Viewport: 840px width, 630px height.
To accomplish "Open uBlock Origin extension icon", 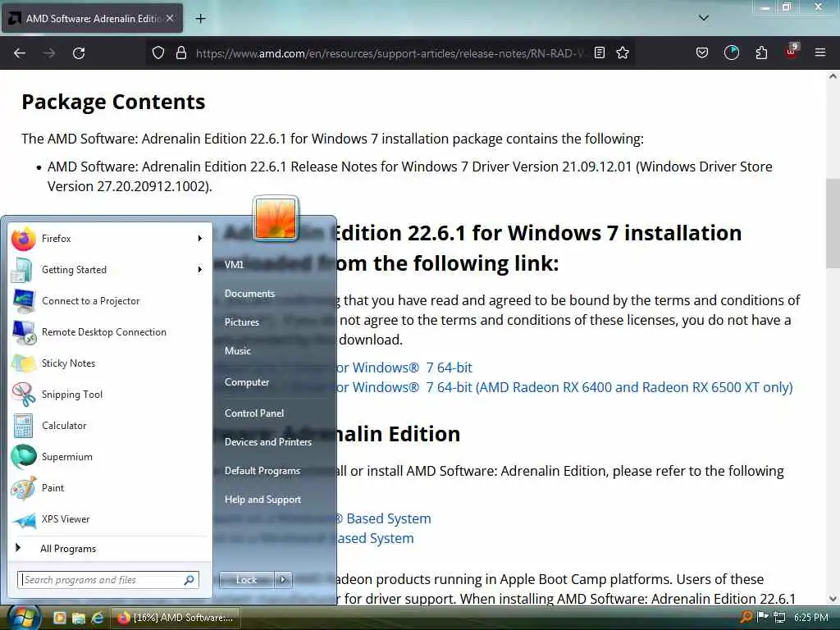I will 792,52.
